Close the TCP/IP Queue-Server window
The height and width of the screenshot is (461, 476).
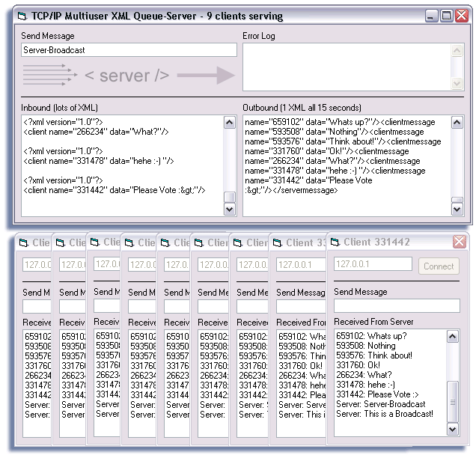(460, 16)
